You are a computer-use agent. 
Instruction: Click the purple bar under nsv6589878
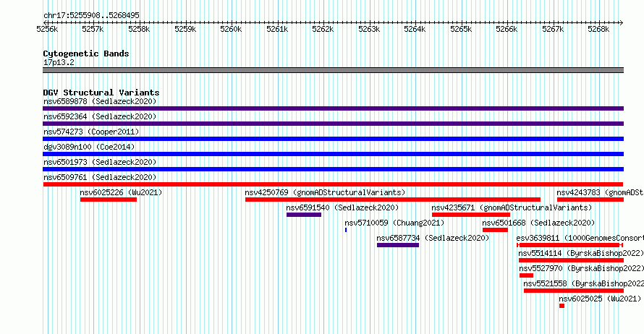click(333, 108)
